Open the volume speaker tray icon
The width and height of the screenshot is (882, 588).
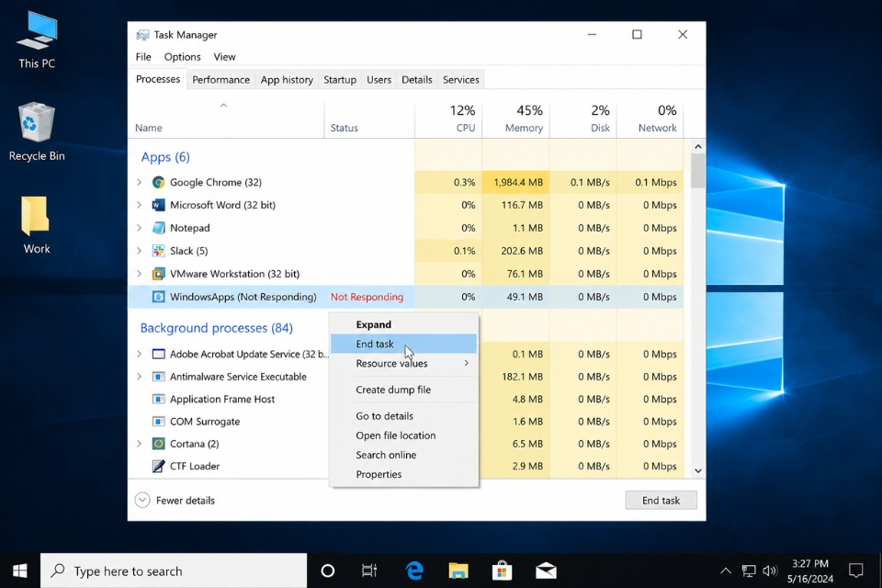(770, 571)
